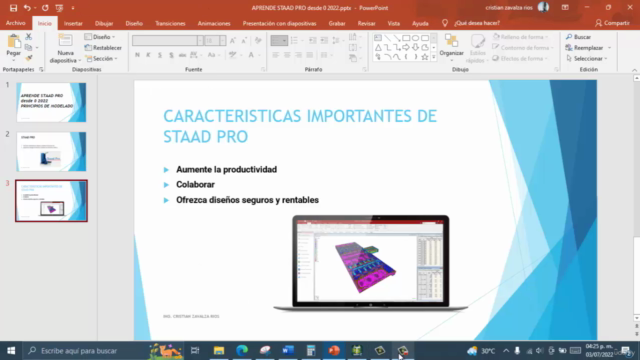This screenshot has width=640, height=360.
Task: Click Task View icon on taskbar
Action: point(195,350)
